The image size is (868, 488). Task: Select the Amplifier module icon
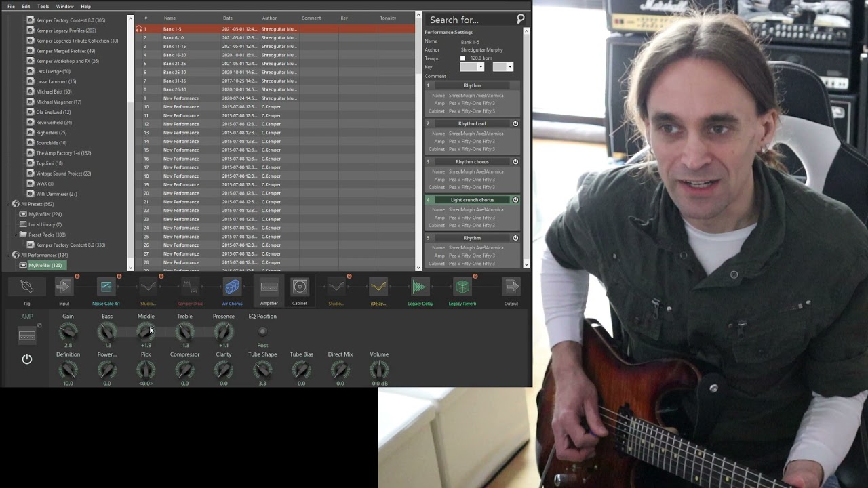point(269,287)
